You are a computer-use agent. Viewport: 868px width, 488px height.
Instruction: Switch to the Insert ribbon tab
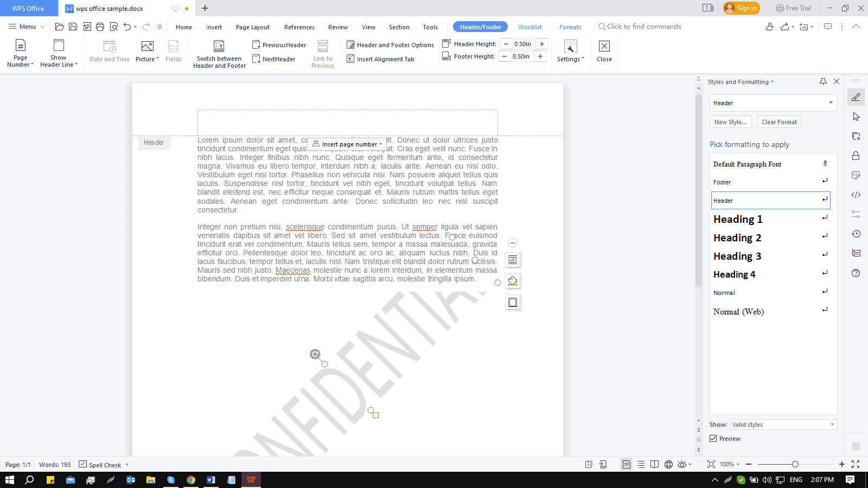pyautogui.click(x=214, y=27)
